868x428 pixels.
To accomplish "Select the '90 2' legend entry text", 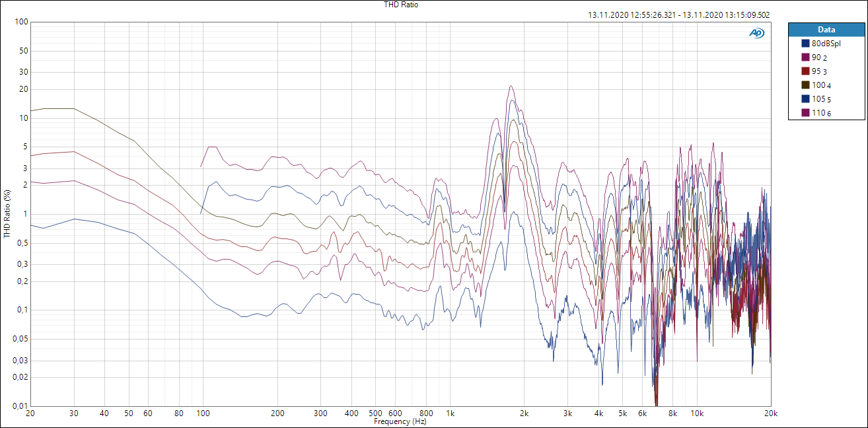I will point(819,57).
